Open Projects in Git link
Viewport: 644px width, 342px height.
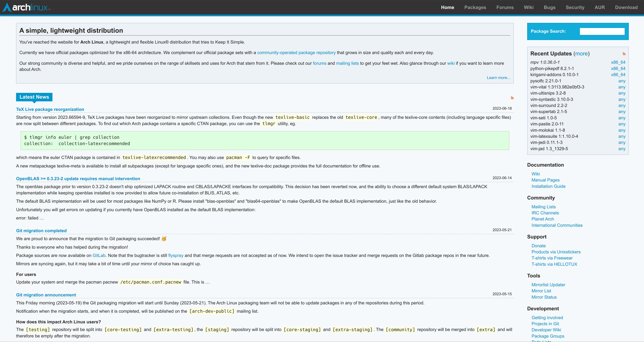pyautogui.click(x=545, y=324)
